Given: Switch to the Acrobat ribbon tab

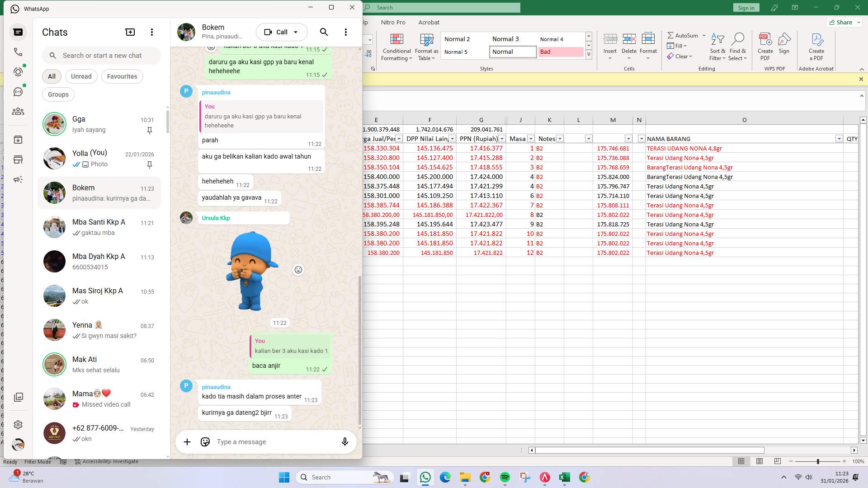Looking at the screenshot, I should [429, 22].
